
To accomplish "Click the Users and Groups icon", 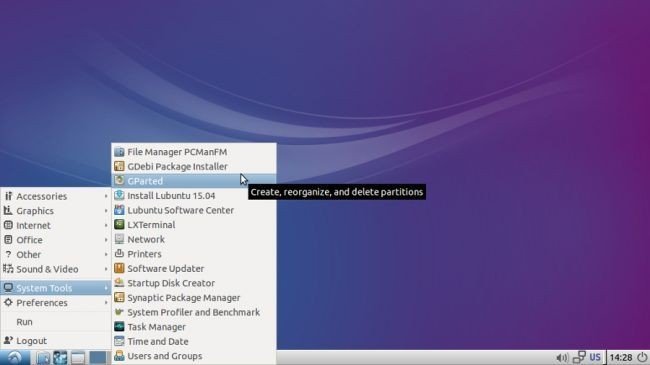I will [x=119, y=355].
